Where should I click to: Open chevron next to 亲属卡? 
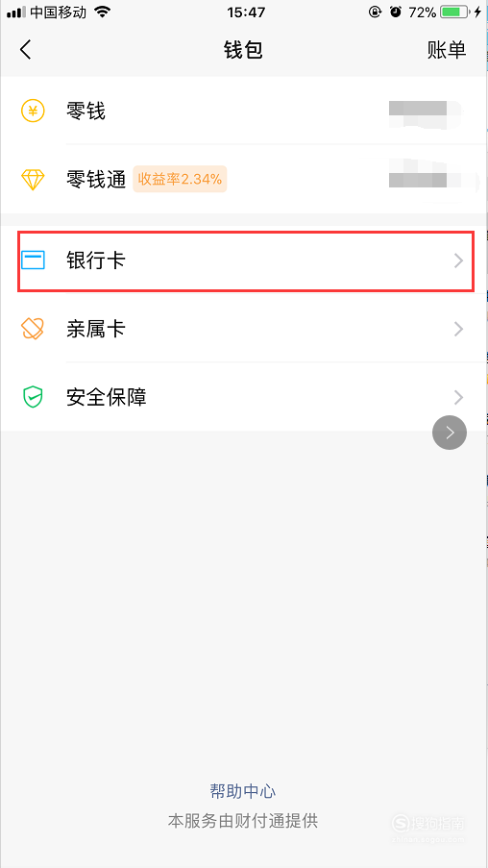tap(458, 330)
